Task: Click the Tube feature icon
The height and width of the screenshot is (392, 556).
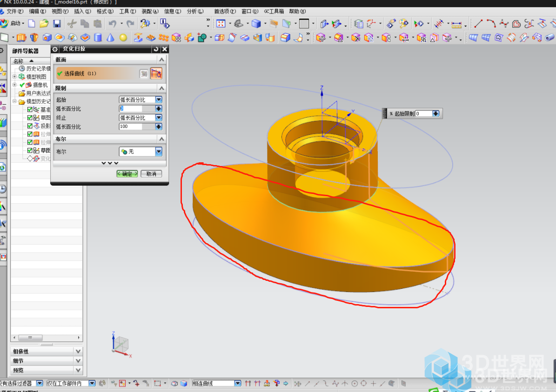Action: 549,37
